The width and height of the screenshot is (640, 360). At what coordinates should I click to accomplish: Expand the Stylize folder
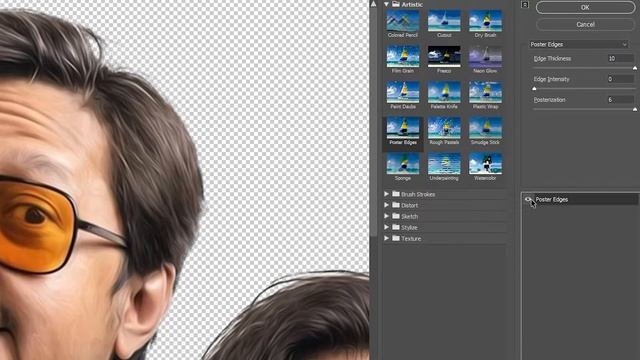click(x=386, y=227)
